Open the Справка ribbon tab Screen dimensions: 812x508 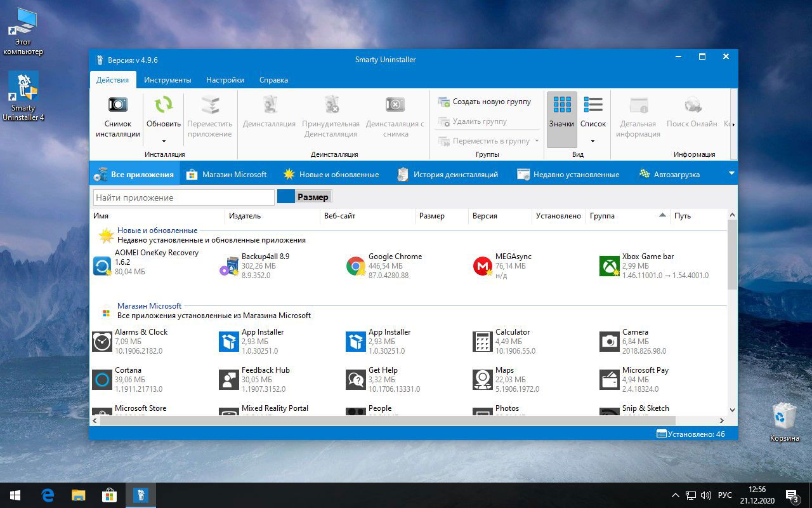click(x=273, y=80)
